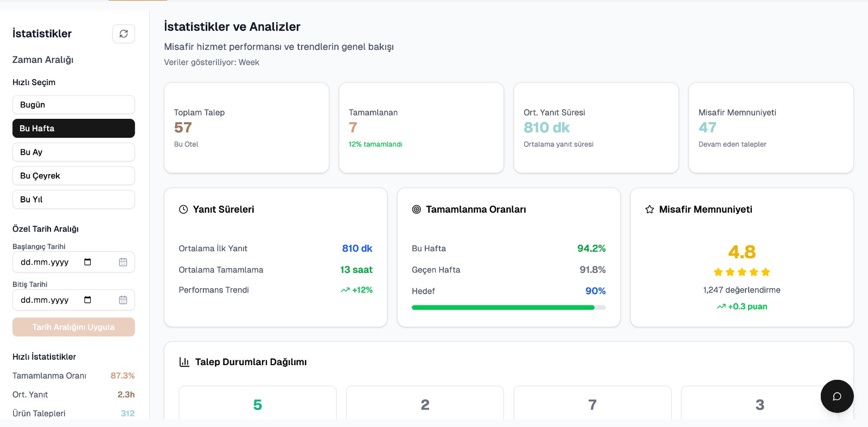The image size is (868, 427).
Task: Open the Ort. Yanıt Süresi summary card
Action: point(596,128)
